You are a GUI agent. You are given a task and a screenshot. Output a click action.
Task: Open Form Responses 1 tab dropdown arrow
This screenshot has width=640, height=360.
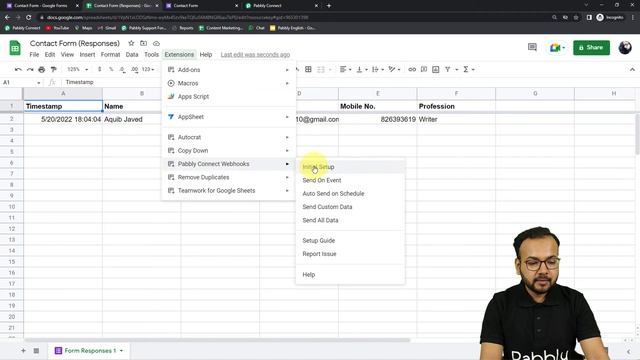(121, 351)
